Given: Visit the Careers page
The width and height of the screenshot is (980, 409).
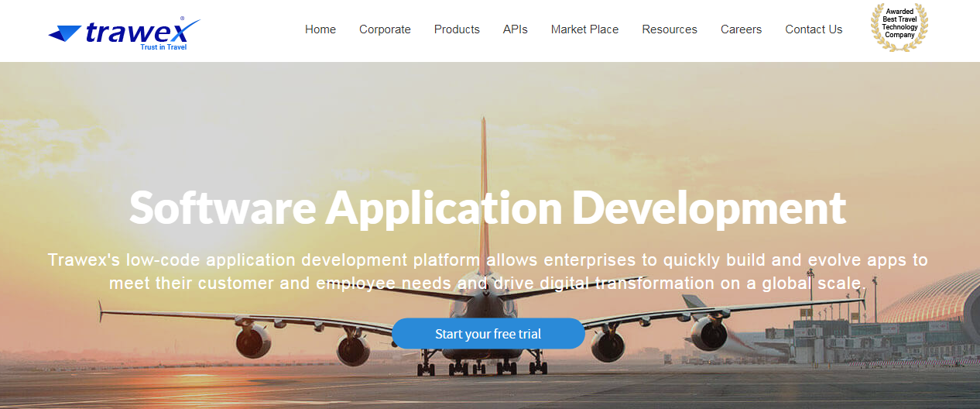Looking at the screenshot, I should (x=741, y=29).
